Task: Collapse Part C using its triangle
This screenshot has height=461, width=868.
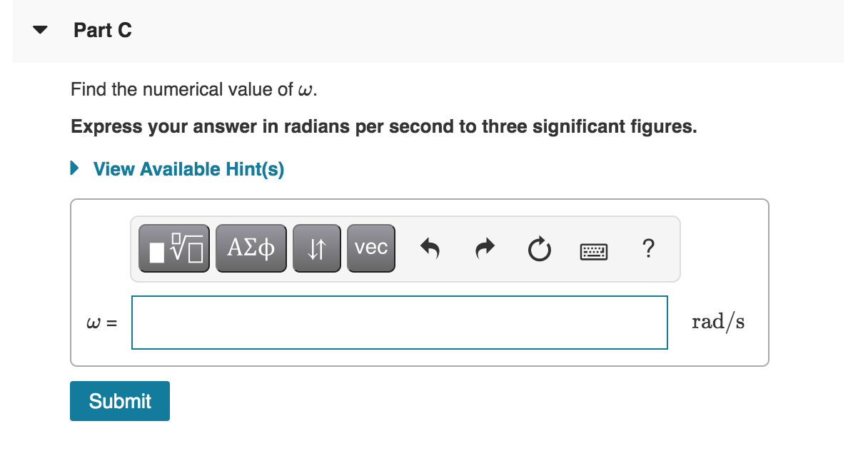Action: [x=39, y=29]
